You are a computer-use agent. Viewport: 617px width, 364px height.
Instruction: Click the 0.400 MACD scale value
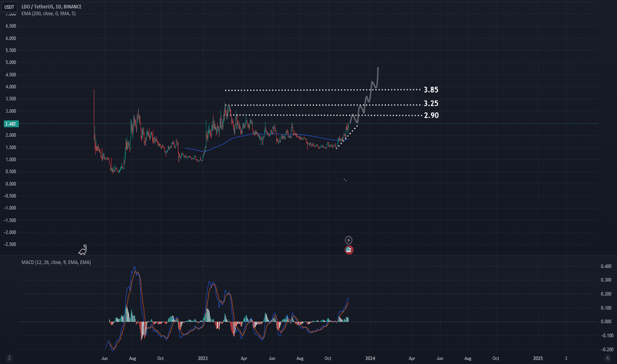pyautogui.click(x=606, y=267)
